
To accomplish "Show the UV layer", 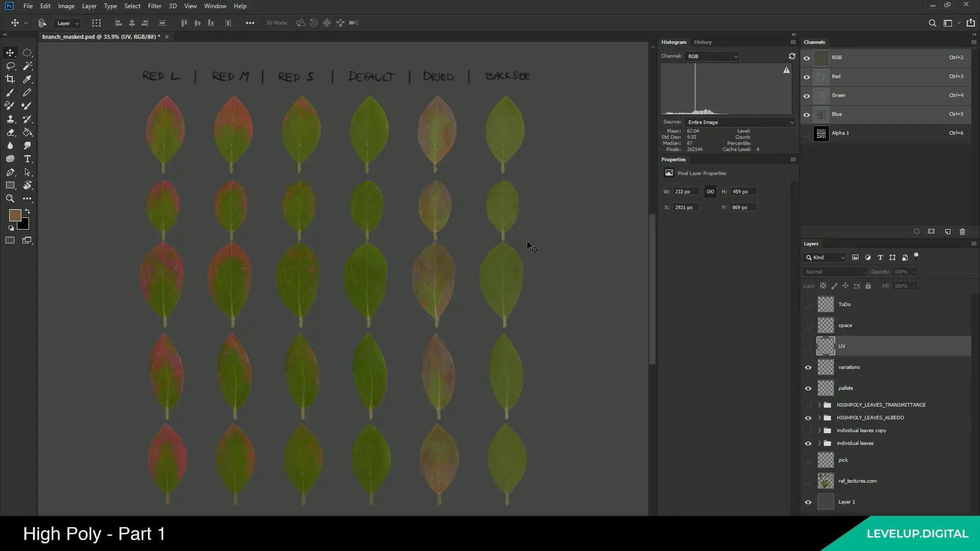I will [x=808, y=346].
